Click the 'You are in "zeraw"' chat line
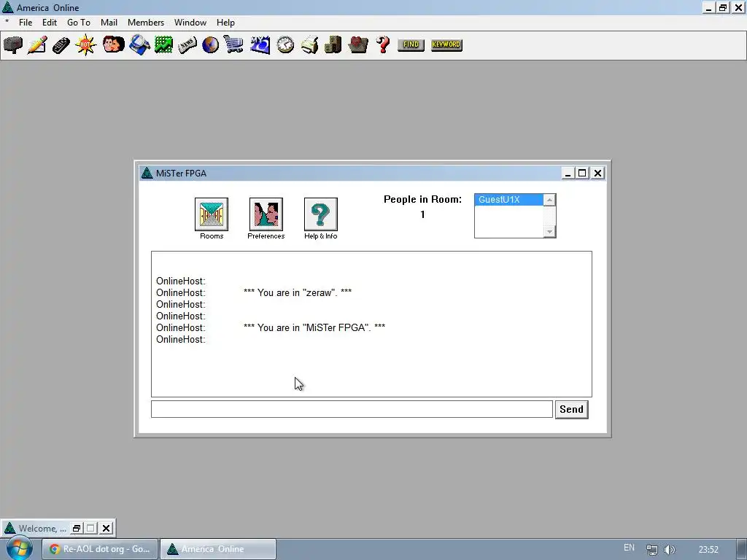747x560 pixels. pyautogui.click(x=298, y=292)
